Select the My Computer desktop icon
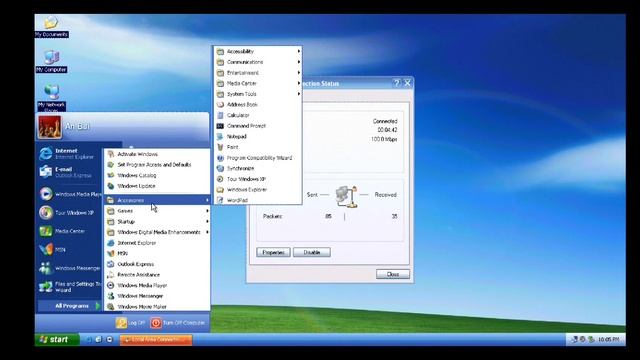 51,62
